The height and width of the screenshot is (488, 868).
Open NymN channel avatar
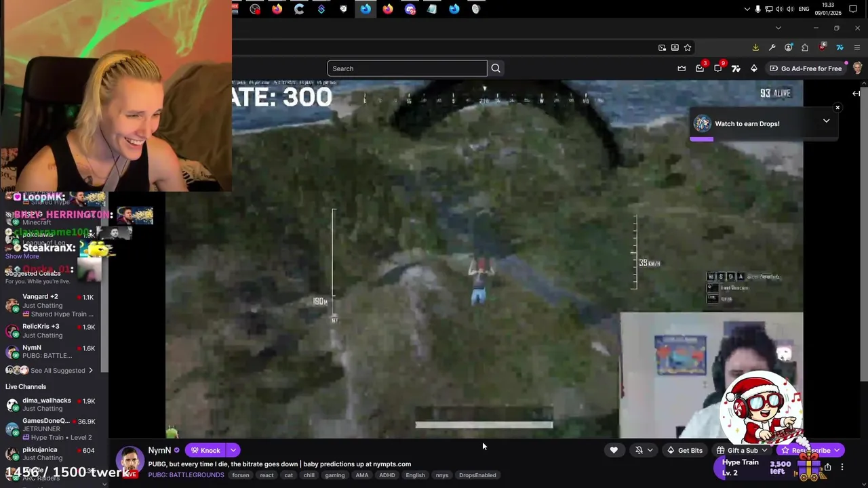point(129,462)
